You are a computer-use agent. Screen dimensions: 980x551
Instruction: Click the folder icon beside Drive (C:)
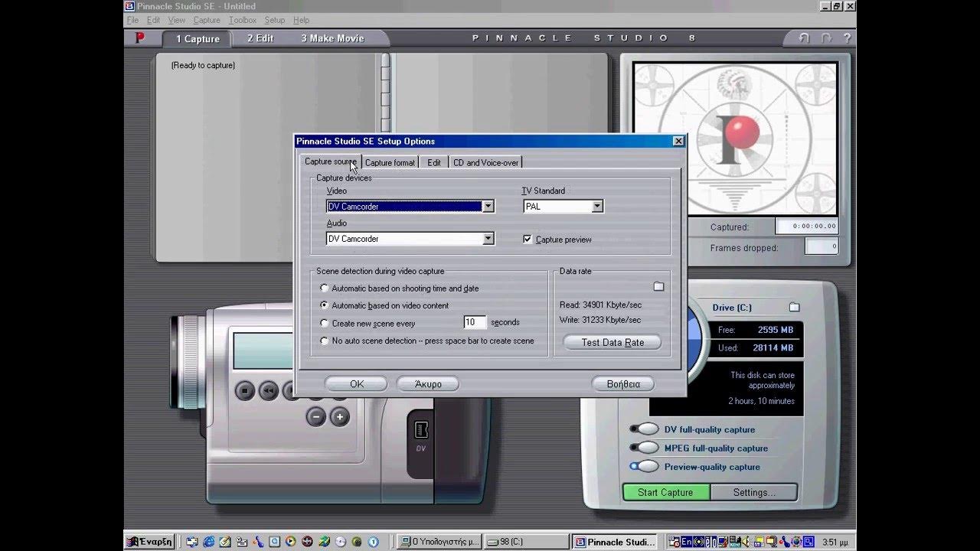tap(794, 307)
